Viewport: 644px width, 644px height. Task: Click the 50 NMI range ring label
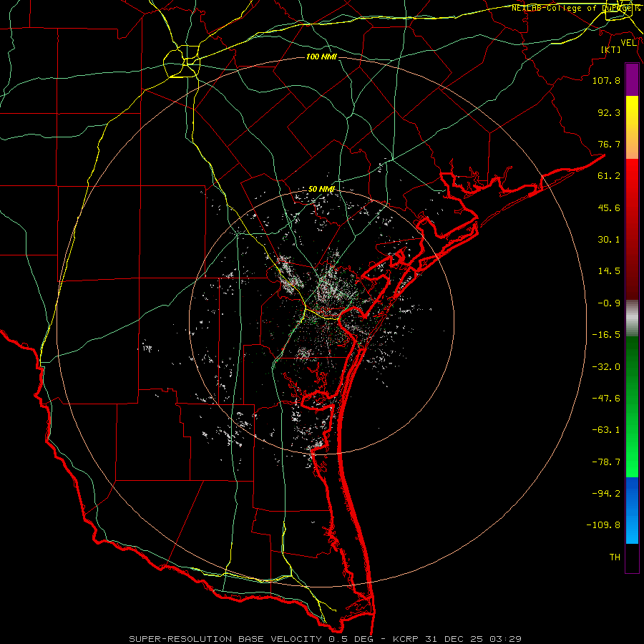point(321,190)
